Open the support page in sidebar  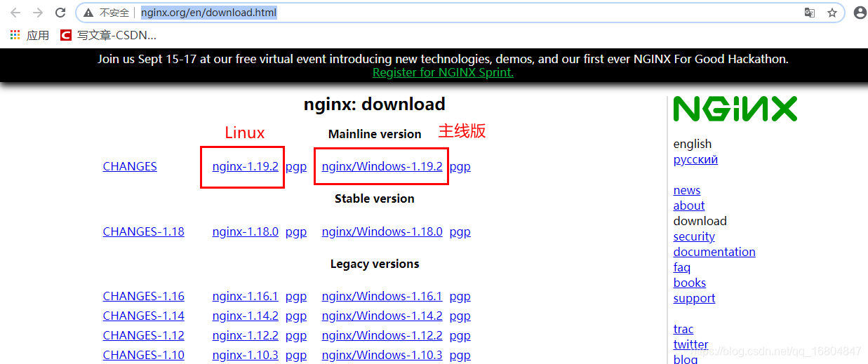[x=694, y=298]
